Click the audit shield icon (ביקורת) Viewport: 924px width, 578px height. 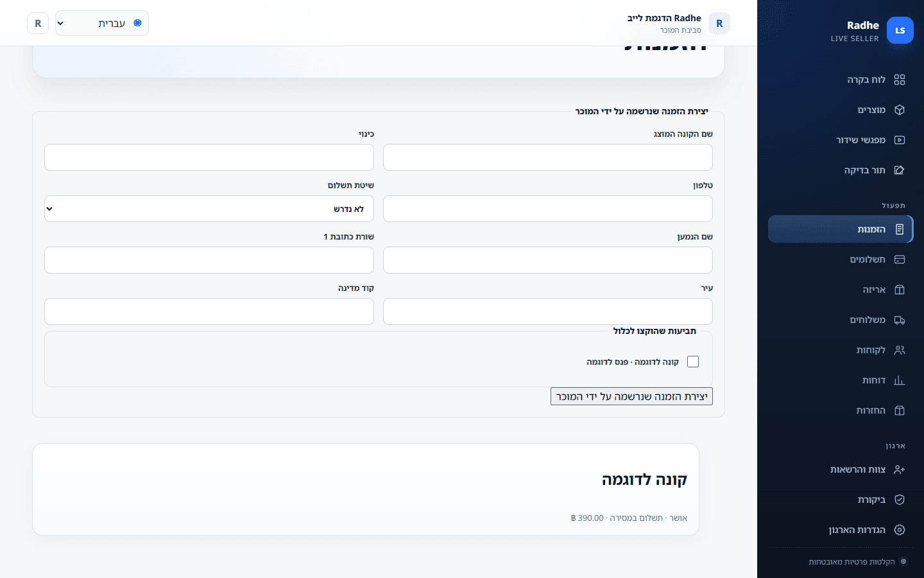tap(900, 500)
